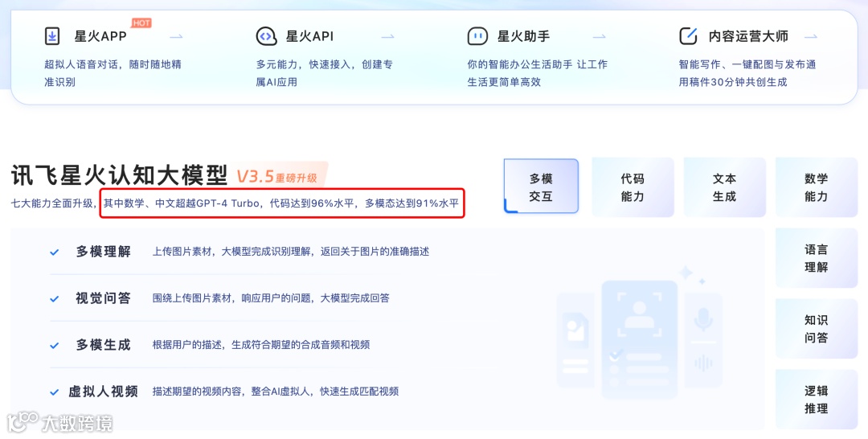The width and height of the screenshot is (868, 439).
Task: Click the 虚拟人视频 feature title
Action: coord(103,392)
